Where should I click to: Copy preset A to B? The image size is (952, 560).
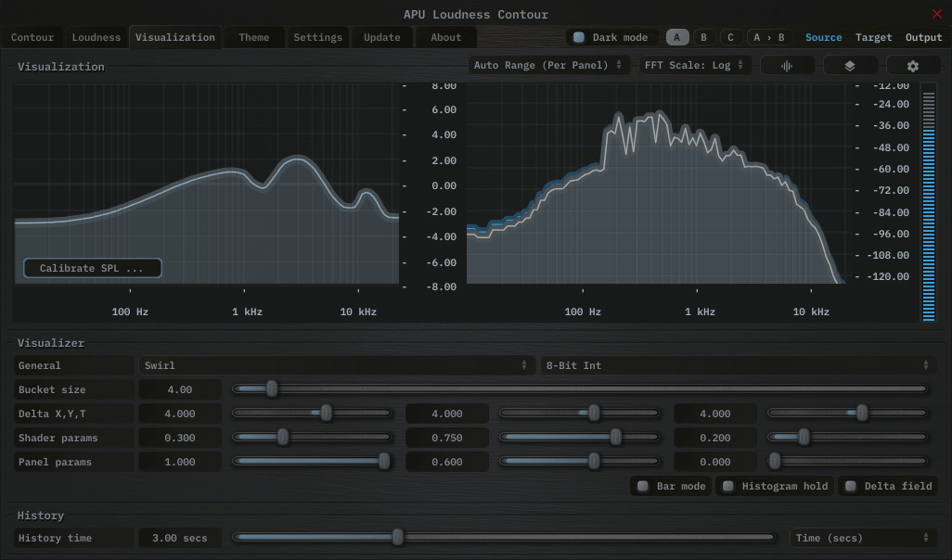tap(768, 37)
